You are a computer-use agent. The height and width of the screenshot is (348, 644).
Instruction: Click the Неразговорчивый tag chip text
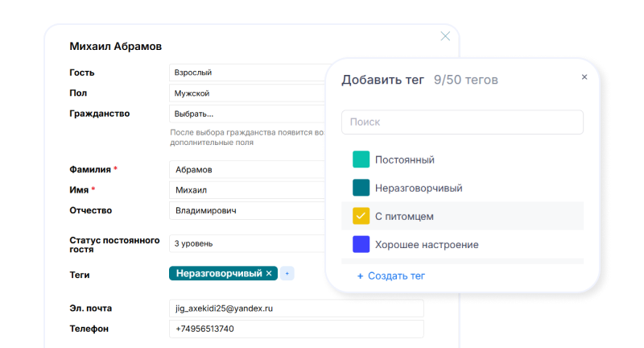[219, 273]
